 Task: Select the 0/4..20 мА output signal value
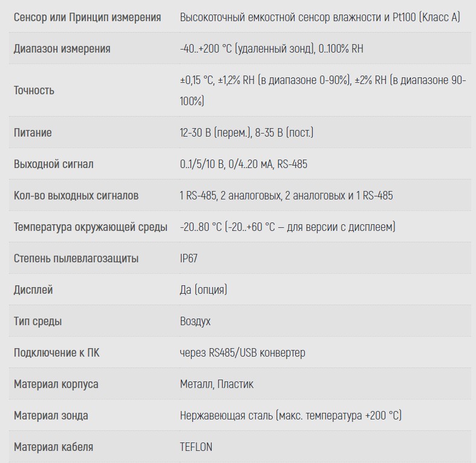point(250,164)
